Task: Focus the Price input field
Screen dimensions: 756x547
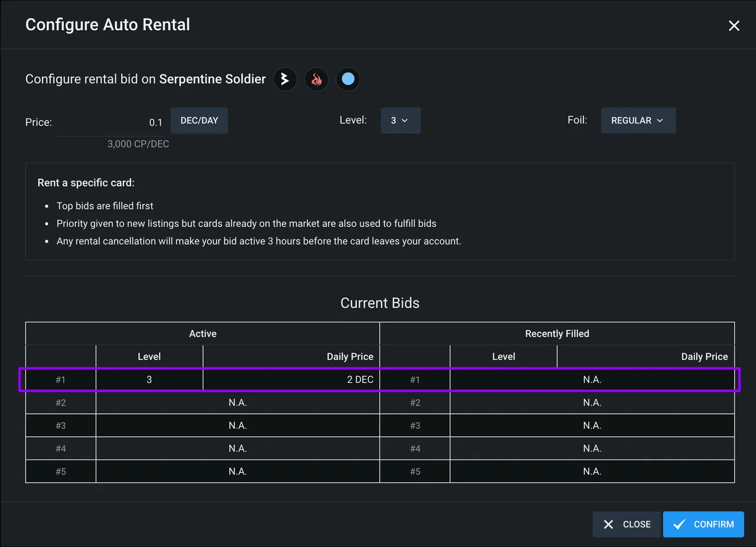Action: click(110, 123)
